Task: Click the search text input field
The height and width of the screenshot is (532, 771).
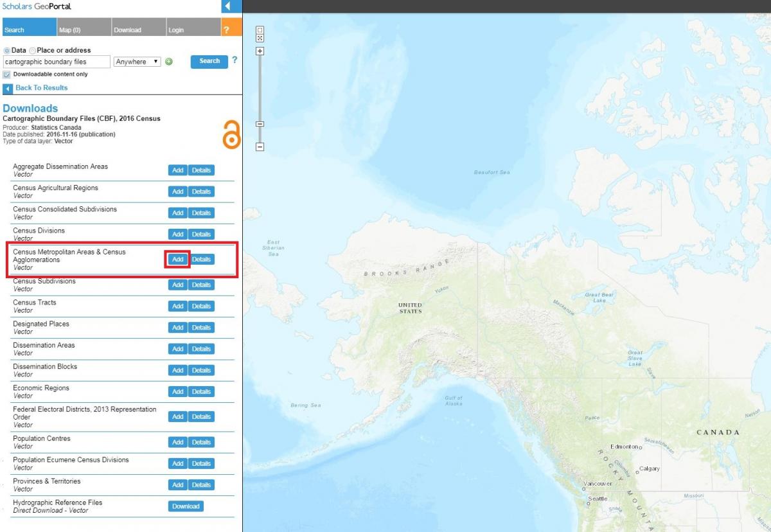Action: [57, 62]
